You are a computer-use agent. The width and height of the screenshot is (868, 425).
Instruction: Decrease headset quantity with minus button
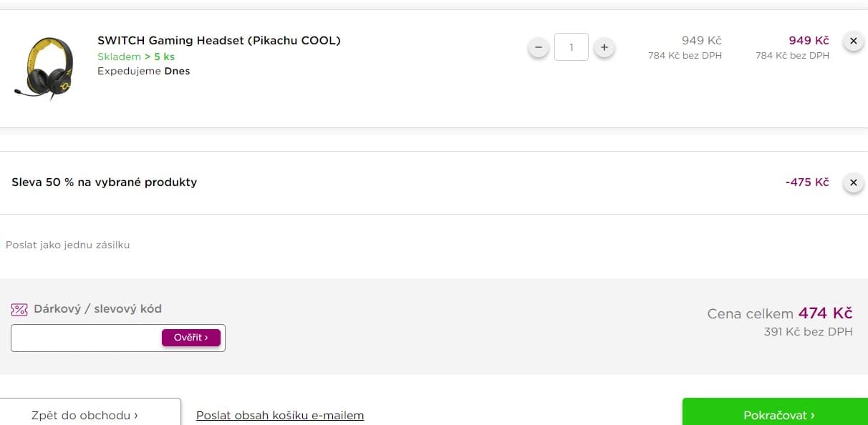pos(539,48)
